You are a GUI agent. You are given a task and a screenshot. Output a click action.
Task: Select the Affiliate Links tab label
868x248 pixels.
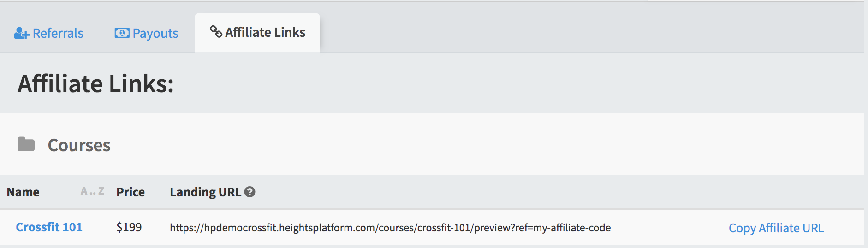265,32
